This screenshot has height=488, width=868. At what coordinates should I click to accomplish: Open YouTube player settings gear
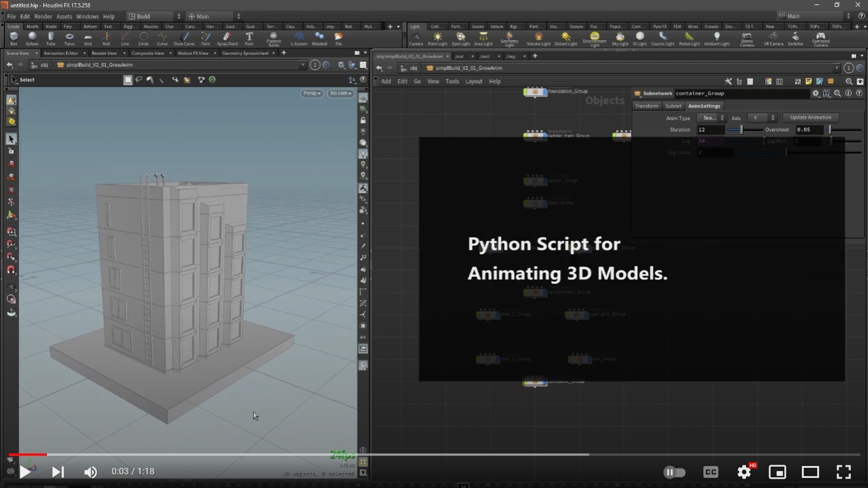(x=744, y=472)
